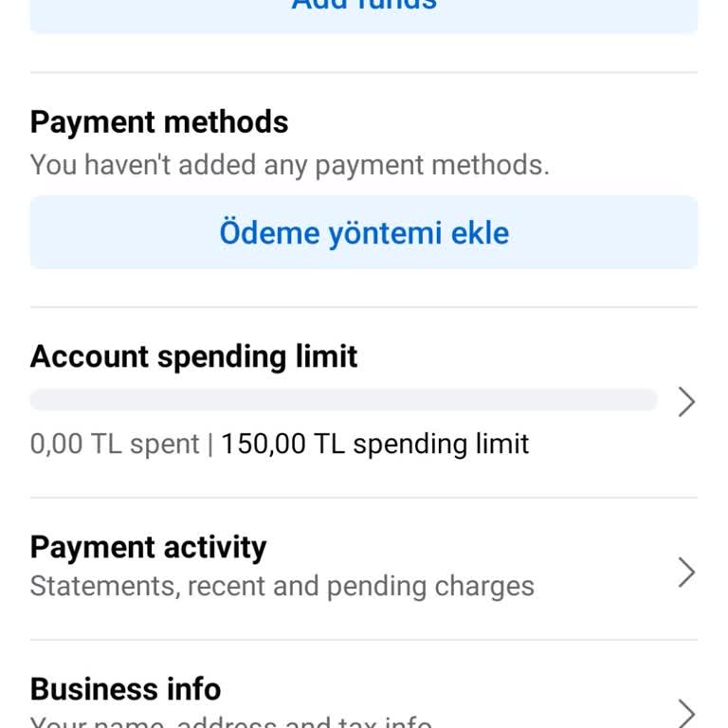Open the Business info title
Screen dimensions: 728x728
125,688
